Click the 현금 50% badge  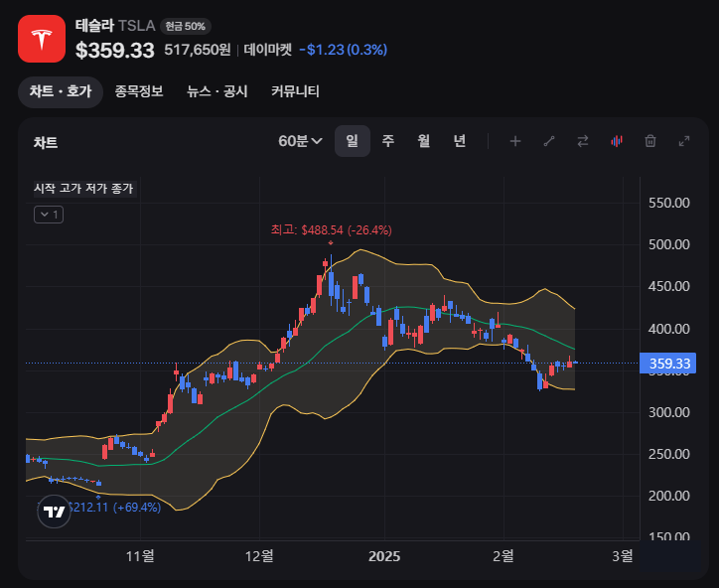pyautogui.click(x=186, y=27)
